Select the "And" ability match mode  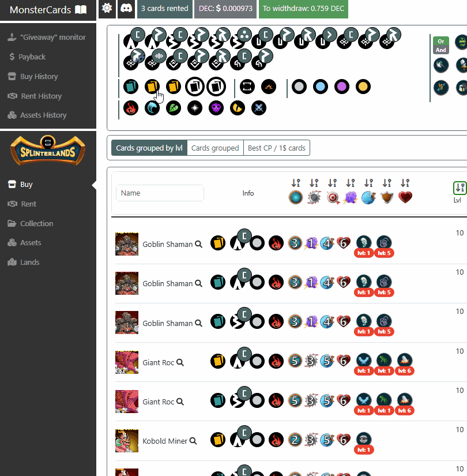[x=441, y=50]
